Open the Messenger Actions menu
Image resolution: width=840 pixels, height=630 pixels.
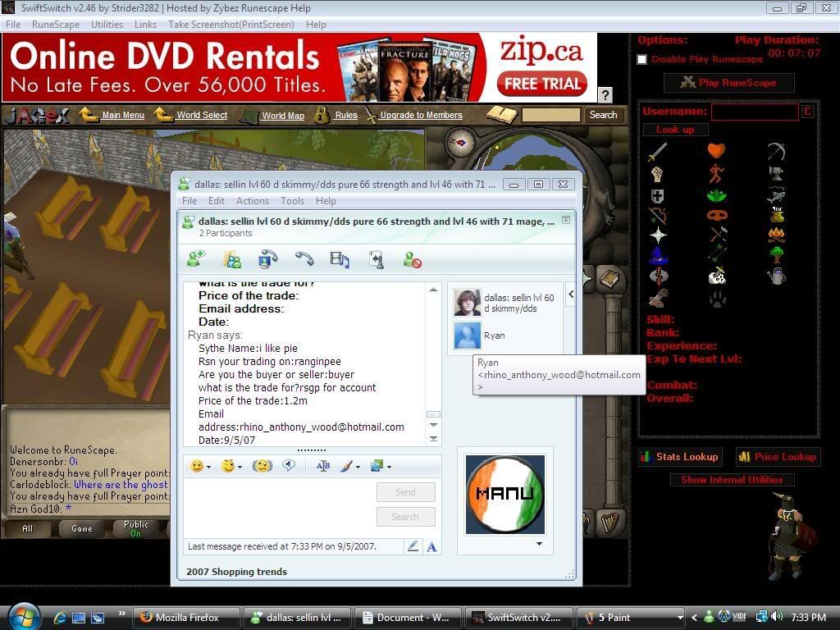click(253, 201)
